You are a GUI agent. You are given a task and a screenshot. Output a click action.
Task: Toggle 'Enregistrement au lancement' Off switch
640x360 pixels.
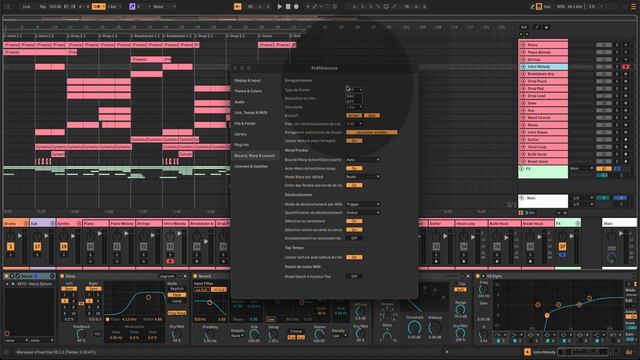[354, 238]
